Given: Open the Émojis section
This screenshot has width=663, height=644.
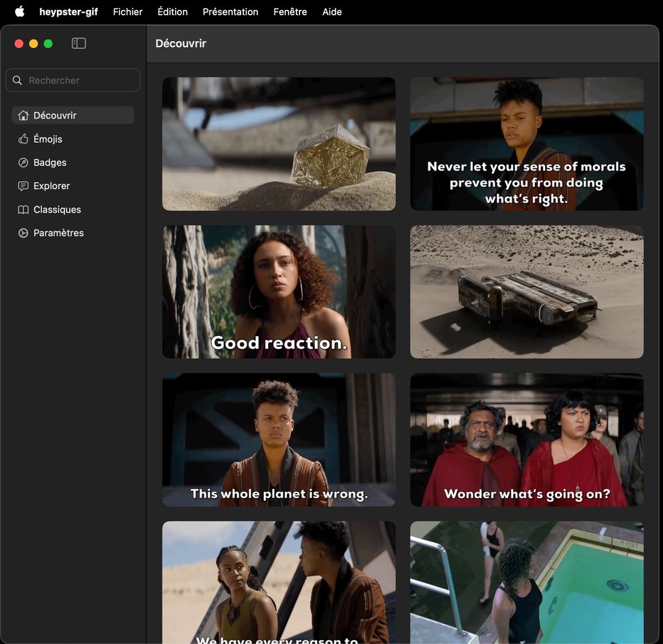Looking at the screenshot, I should [x=73, y=139].
